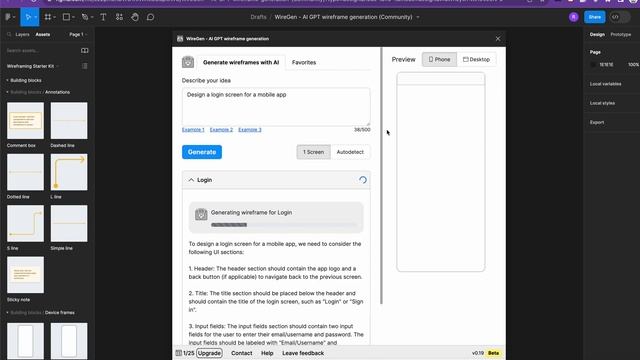Click the search icon in left panel
The height and width of the screenshot is (360, 640).
click(x=9, y=35)
